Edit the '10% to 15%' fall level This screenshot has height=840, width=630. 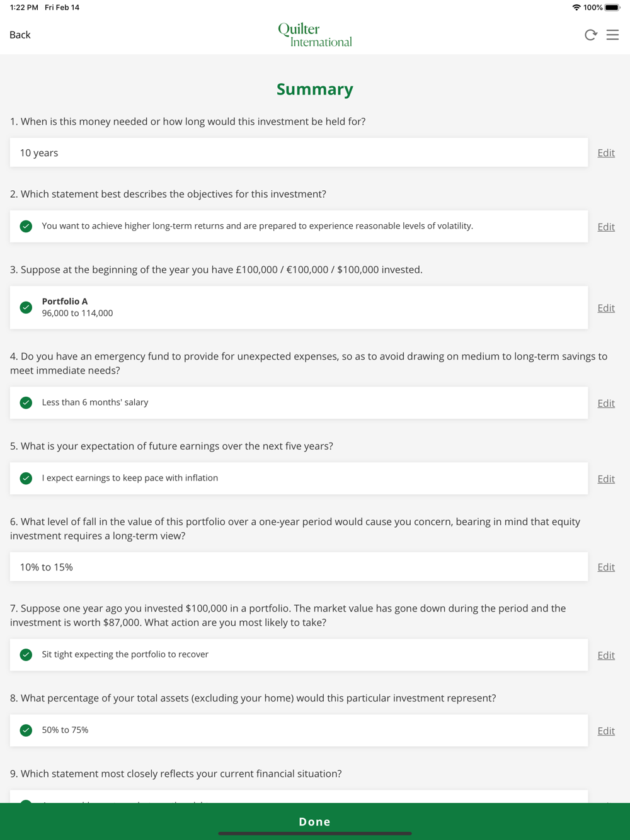tap(606, 567)
